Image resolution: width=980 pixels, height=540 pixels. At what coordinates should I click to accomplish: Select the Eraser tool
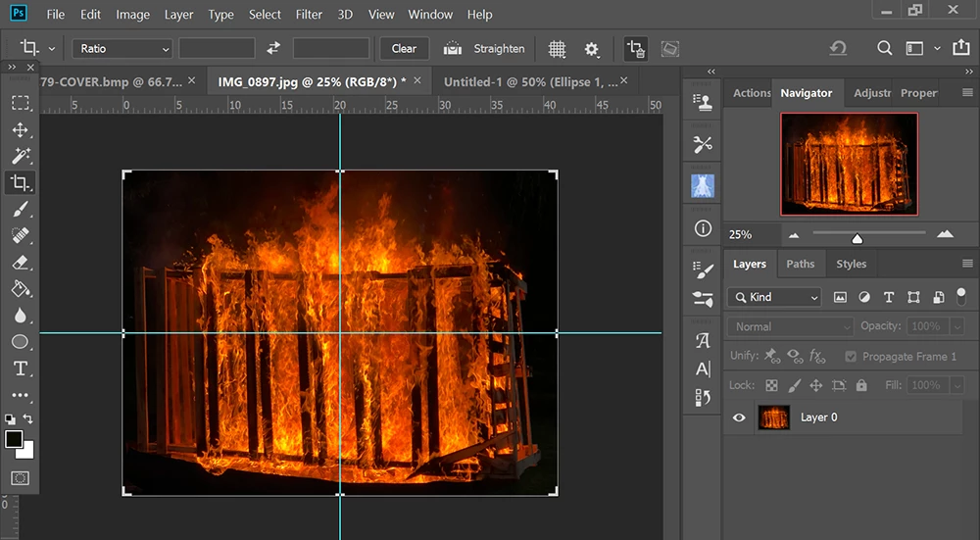coord(21,263)
